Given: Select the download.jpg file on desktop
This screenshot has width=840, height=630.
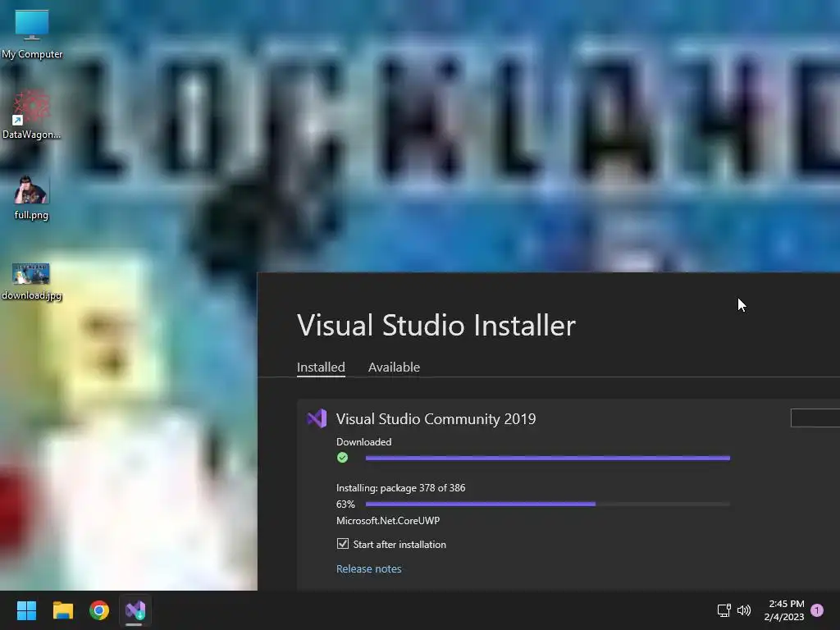Looking at the screenshot, I should point(31,281).
